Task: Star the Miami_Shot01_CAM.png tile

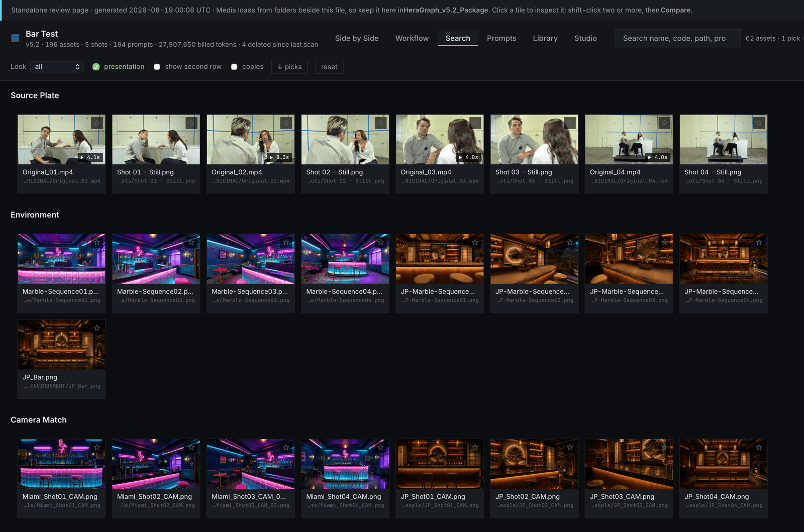Action: tap(97, 447)
